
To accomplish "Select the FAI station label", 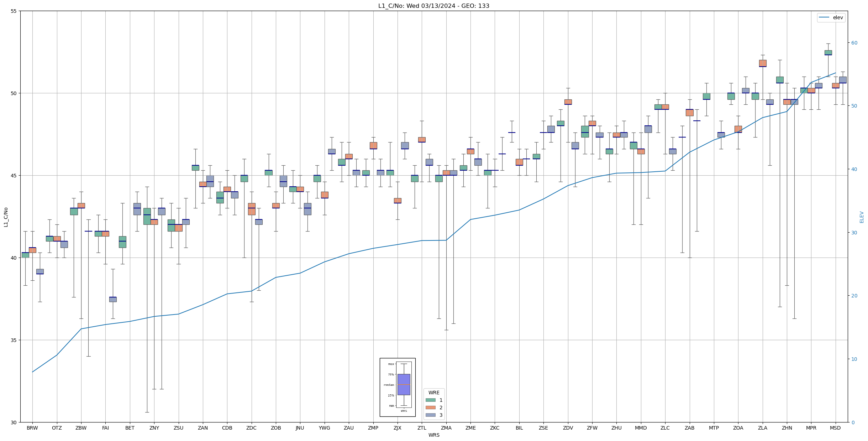I will click(x=106, y=428).
